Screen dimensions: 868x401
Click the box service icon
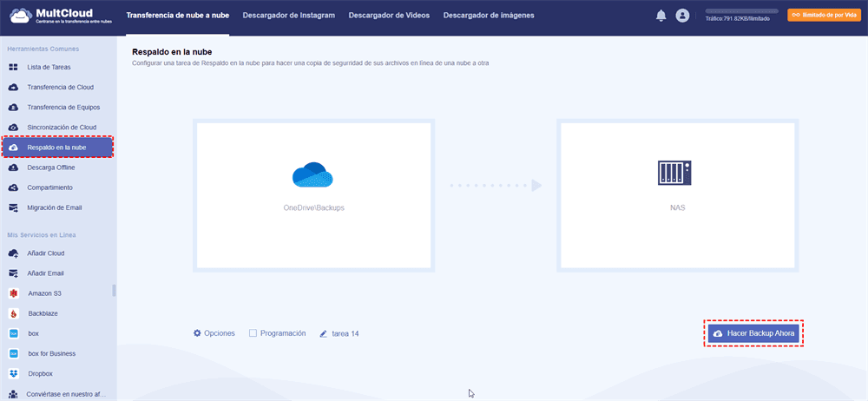(x=14, y=333)
